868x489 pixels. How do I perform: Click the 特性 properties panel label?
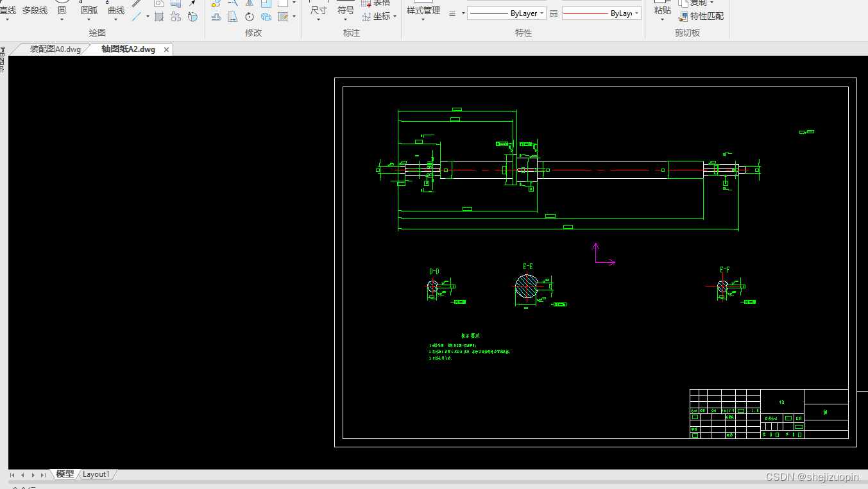523,33
